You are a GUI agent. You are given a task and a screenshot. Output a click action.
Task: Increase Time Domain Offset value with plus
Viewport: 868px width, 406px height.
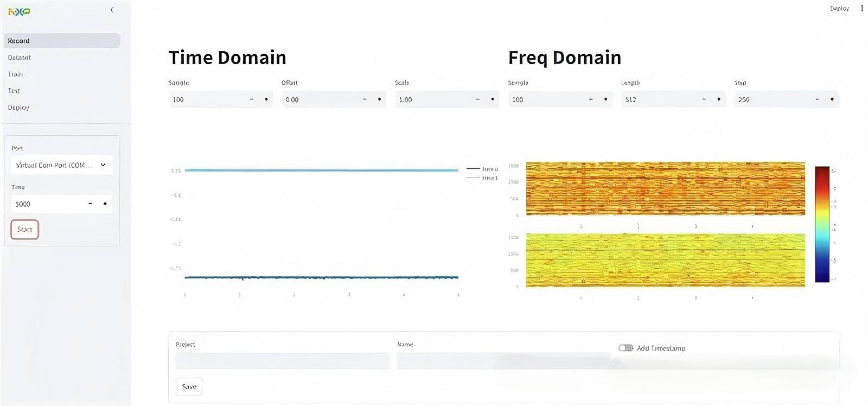point(379,99)
